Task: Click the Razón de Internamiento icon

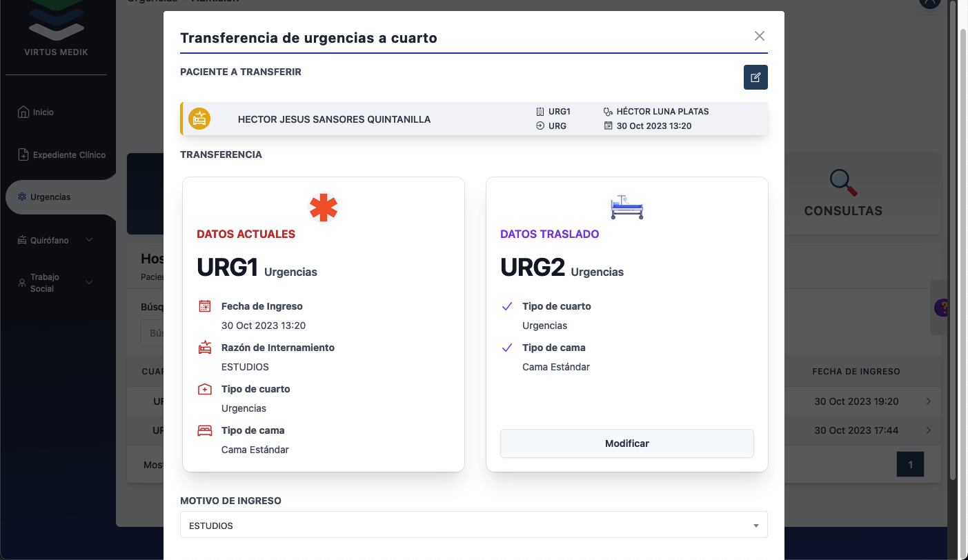Action: (x=205, y=348)
